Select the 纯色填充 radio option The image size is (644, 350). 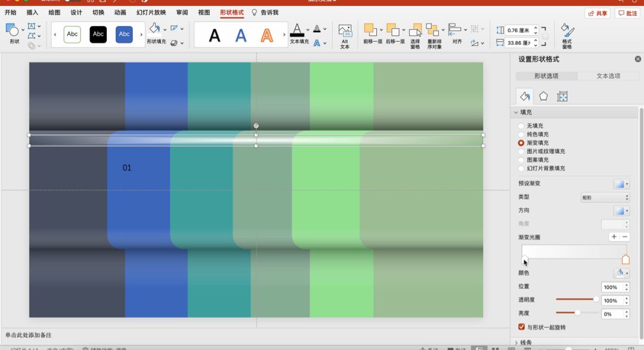(521, 134)
